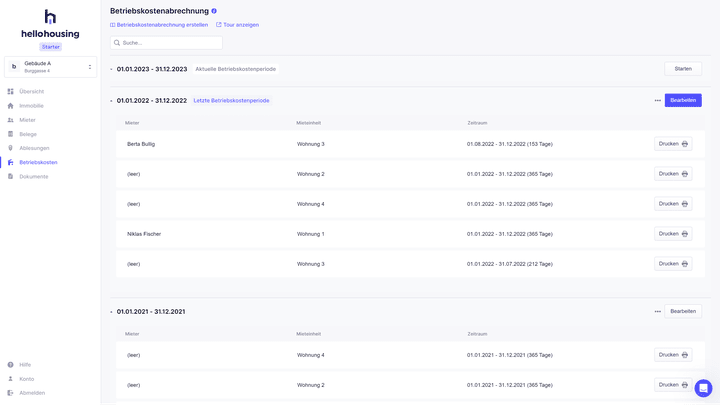Screen dimensions: 720x405
Task: Open three-dot menu for 2022 period
Action: (657, 101)
